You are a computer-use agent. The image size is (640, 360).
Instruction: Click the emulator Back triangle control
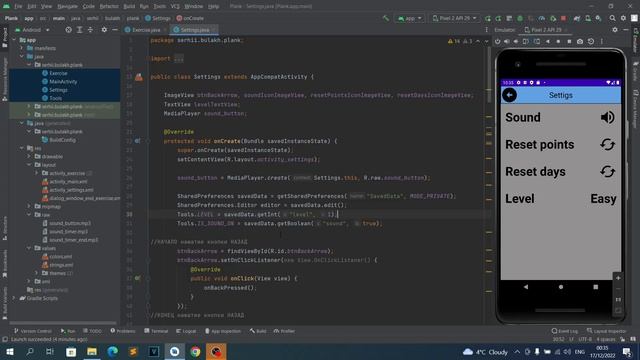tap(548, 41)
